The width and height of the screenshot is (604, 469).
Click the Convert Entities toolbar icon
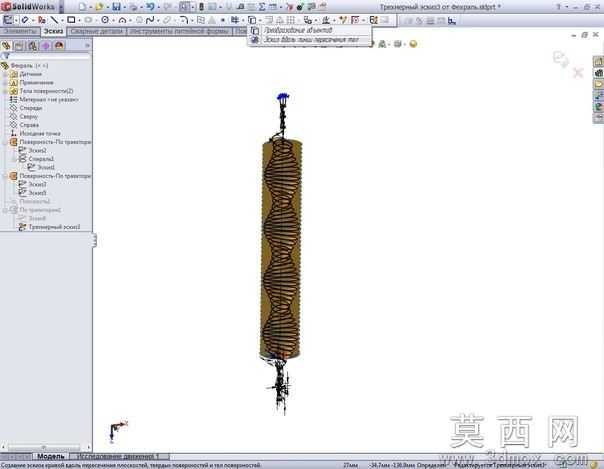pyautogui.click(x=252, y=20)
